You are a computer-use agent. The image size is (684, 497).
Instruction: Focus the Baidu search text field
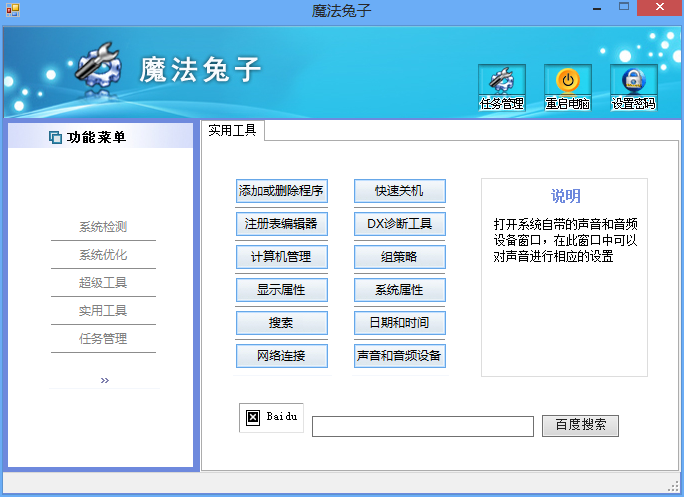coord(423,426)
